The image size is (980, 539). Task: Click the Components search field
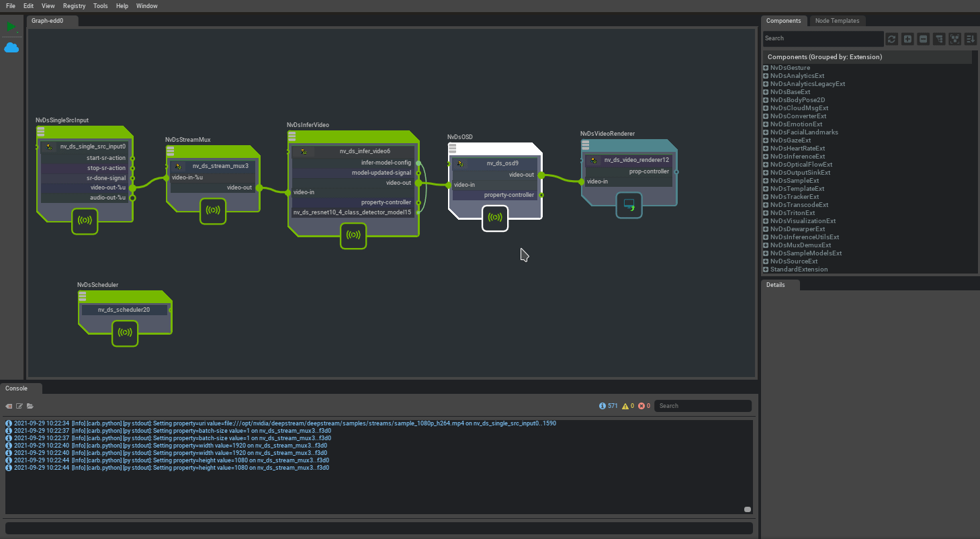(x=822, y=38)
